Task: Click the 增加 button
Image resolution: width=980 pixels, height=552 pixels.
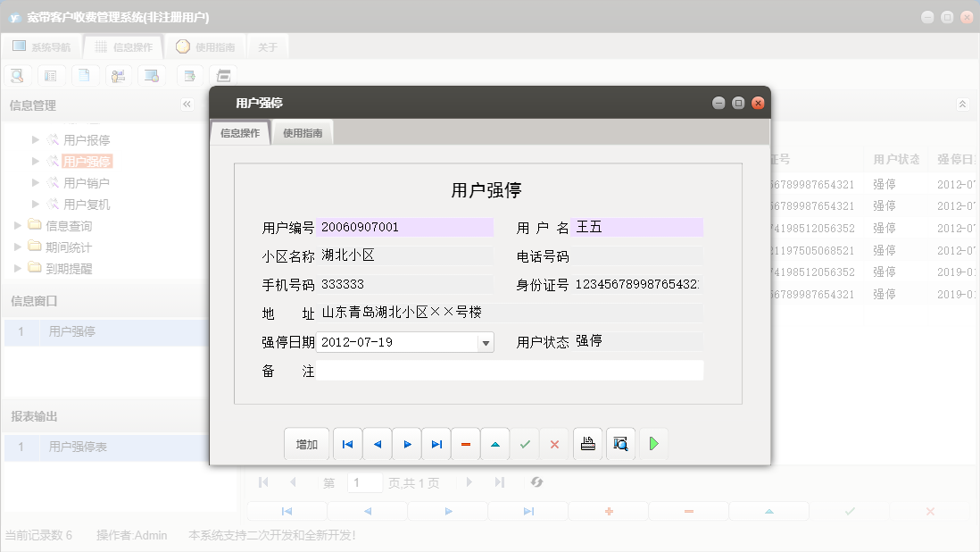Action: [x=306, y=444]
